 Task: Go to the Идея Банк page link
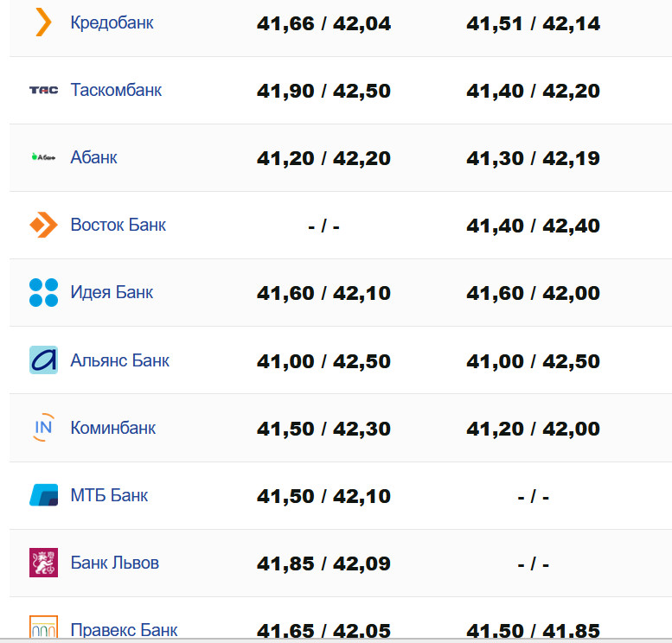(x=112, y=292)
